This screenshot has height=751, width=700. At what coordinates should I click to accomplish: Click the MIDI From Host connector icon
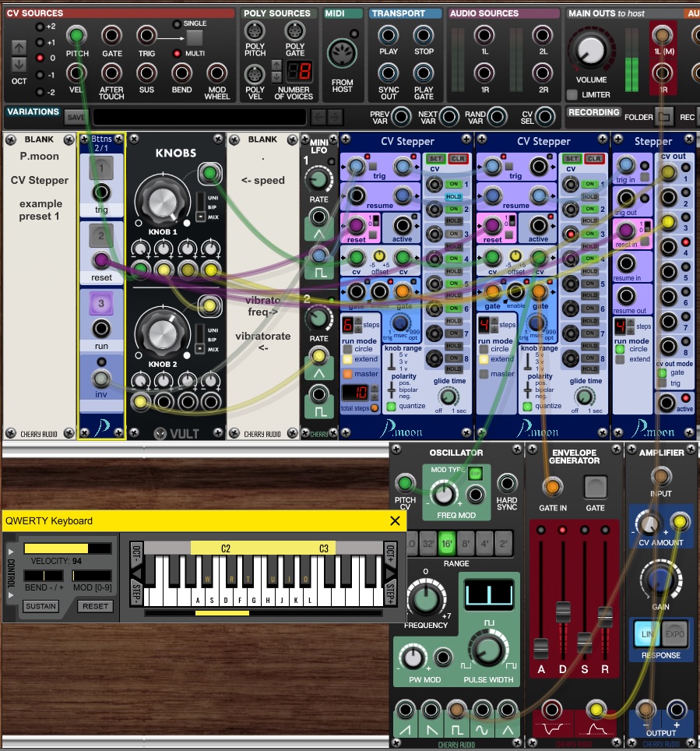(x=343, y=57)
